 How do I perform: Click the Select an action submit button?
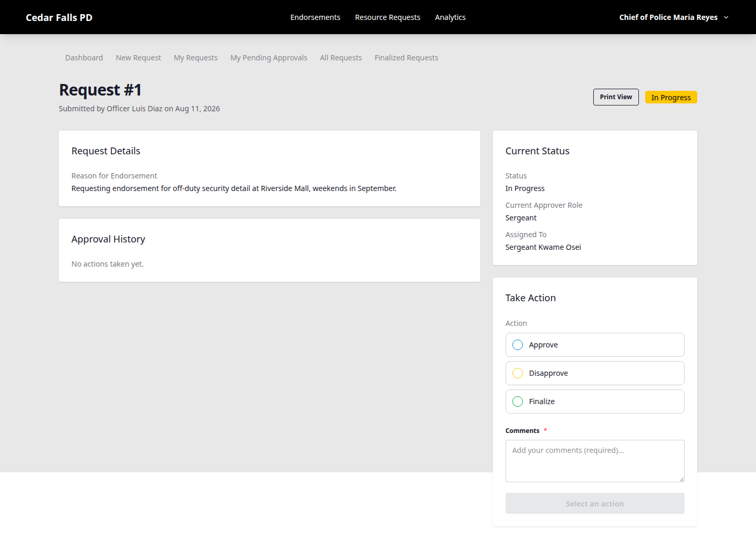pyautogui.click(x=595, y=503)
